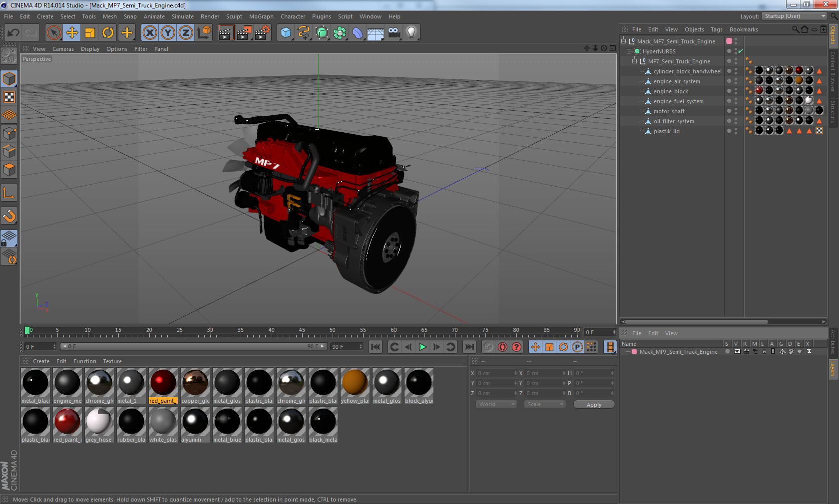839x504 pixels.
Task: Collapse the MP7_Semi_Truck_Engine group node
Action: [x=635, y=61]
